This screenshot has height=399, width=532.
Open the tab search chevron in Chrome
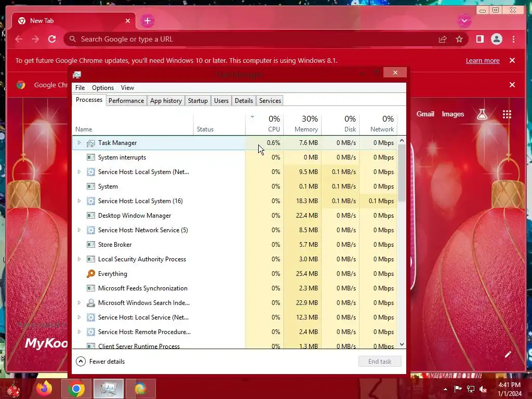(x=464, y=21)
